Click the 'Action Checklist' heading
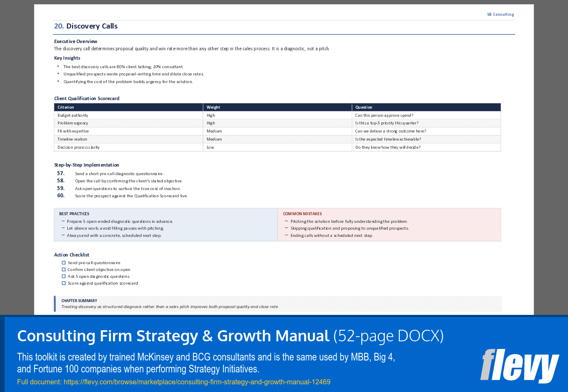The height and width of the screenshot is (392, 568). pos(72,255)
